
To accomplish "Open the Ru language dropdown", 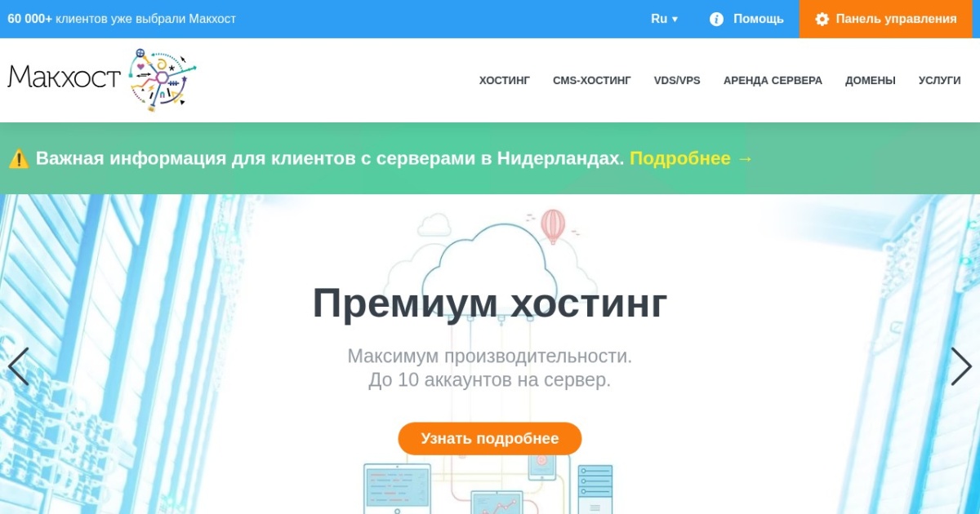I will pos(664,19).
